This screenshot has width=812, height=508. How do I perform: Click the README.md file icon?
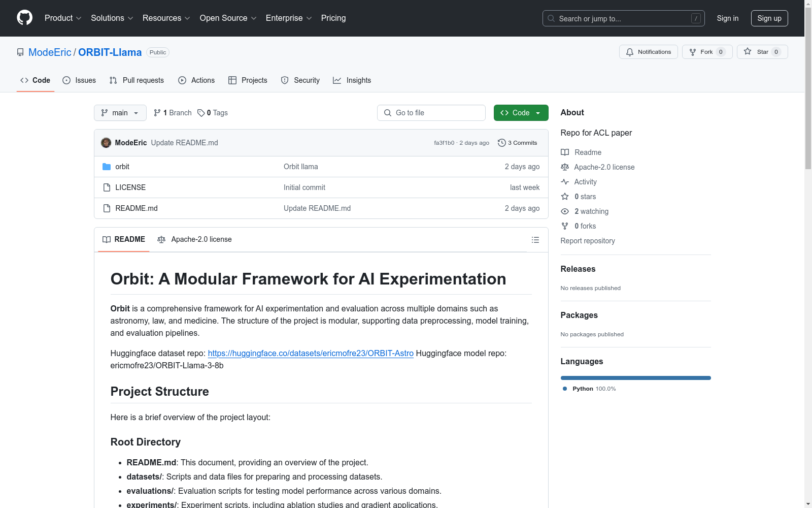pyautogui.click(x=107, y=208)
